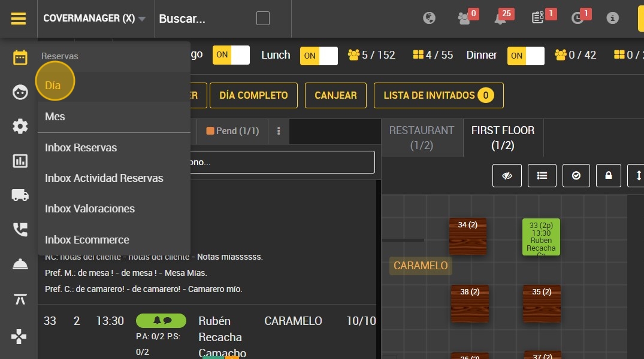Open Inbox Ecommerce menu entry
The height and width of the screenshot is (359, 644).
pos(87,239)
